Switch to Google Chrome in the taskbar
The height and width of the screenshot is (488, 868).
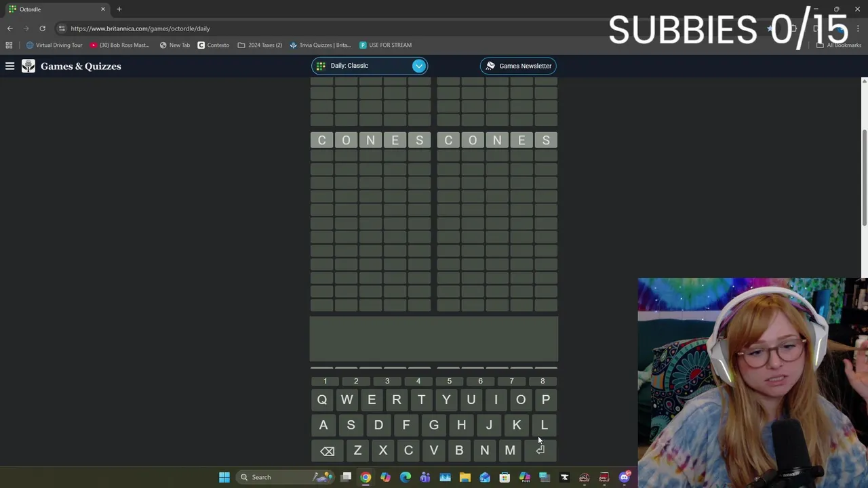[366, 477]
